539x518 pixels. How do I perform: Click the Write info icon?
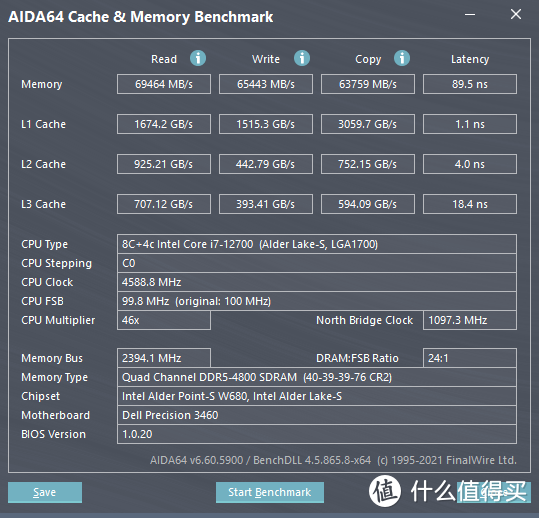302,58
